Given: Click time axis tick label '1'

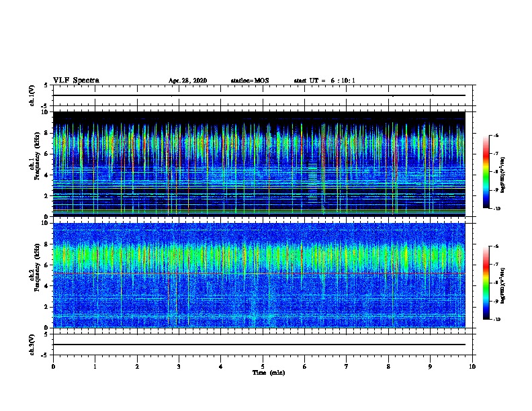Looking at the screenshot, I should pyautogui.click(x=95, y=366).
